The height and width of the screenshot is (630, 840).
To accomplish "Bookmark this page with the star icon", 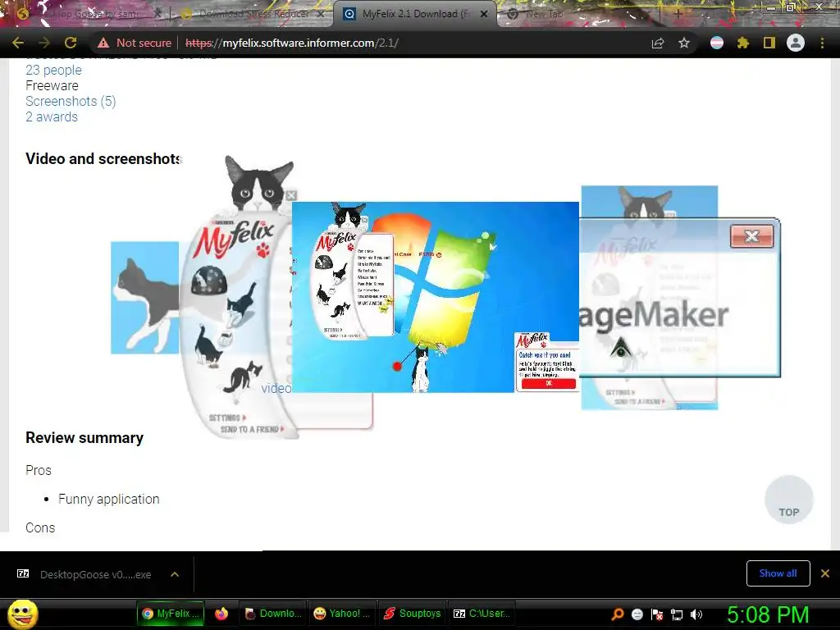I will coord(684,43).
